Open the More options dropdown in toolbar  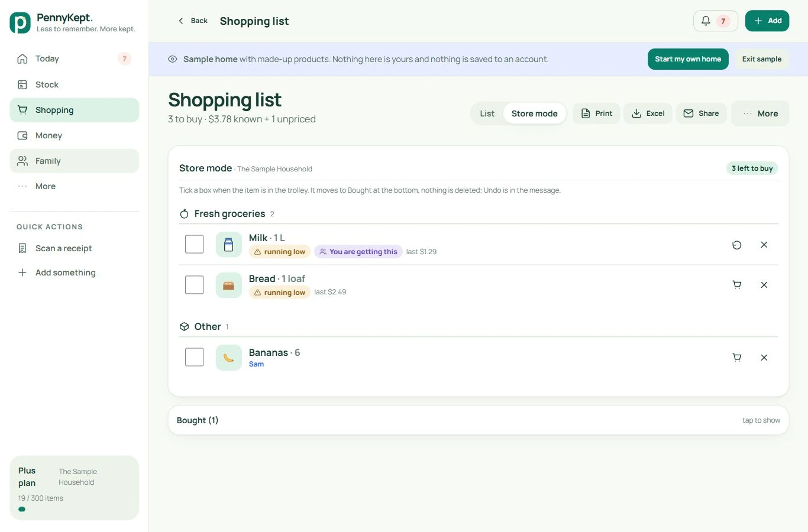click(x=760, y=113)
